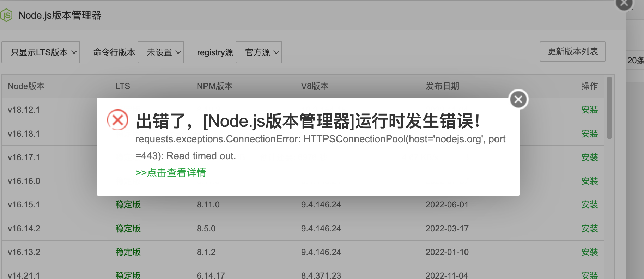644x279 pixels.
Task: Open the '只显示LTS版本' filter dropdown
Action: coord(41,52)
